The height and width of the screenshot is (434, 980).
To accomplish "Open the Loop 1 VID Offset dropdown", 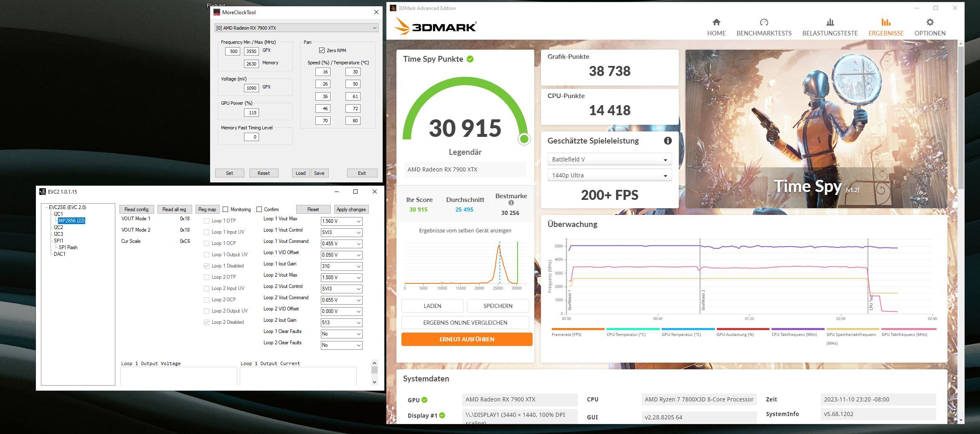I will coord(341,255).
